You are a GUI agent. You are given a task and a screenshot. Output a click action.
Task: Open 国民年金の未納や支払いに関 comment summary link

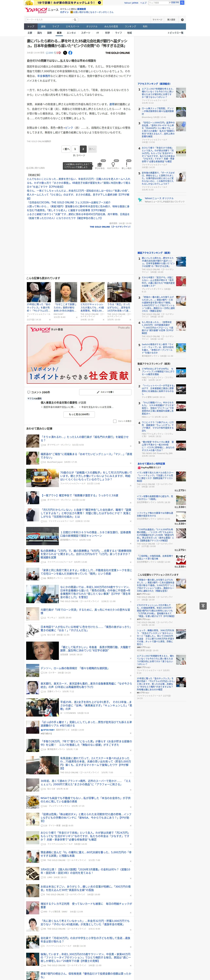[60, 407]
